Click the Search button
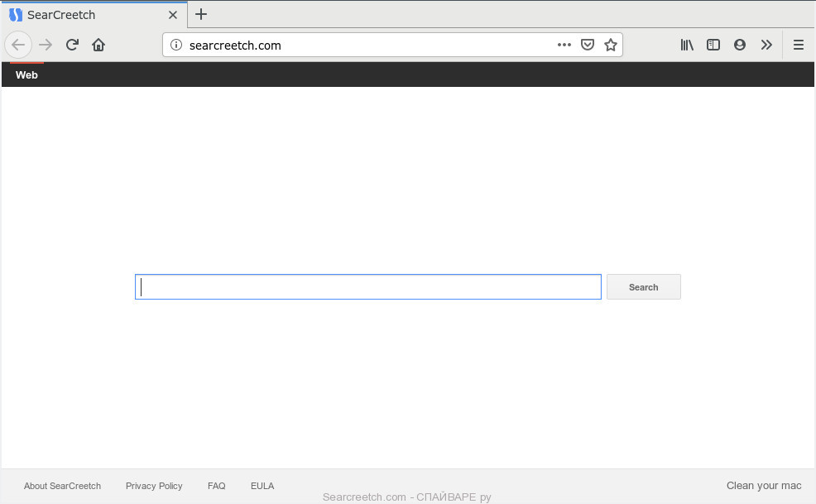Screen dimensions: 816x504 click(643, 287)
